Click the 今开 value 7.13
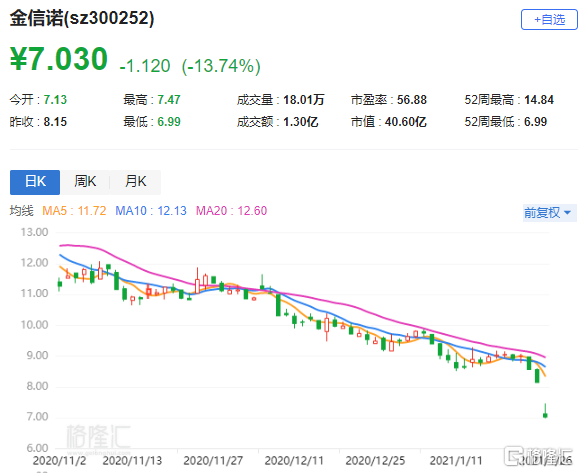This screenshot has height=473, width=579. [55, 100]
